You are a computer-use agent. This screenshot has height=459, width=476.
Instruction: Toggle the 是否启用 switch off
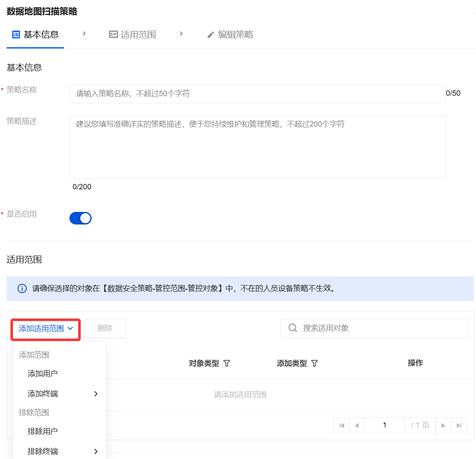point(80,218)
